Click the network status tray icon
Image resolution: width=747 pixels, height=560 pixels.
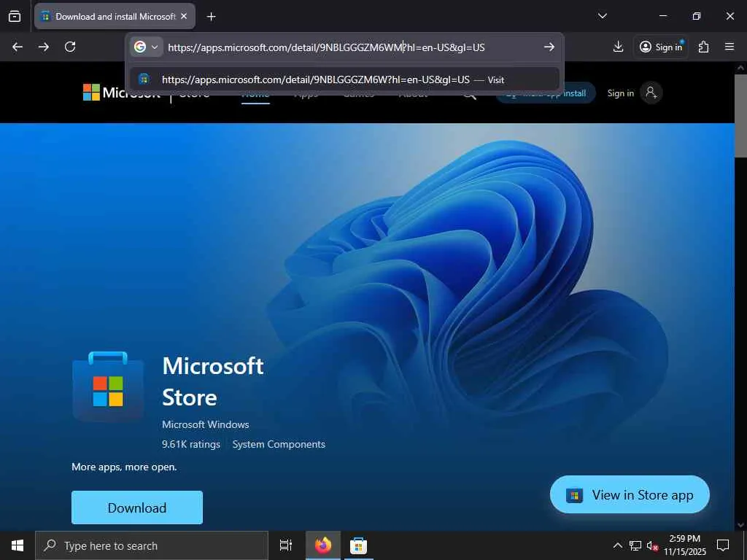(635, 545)
